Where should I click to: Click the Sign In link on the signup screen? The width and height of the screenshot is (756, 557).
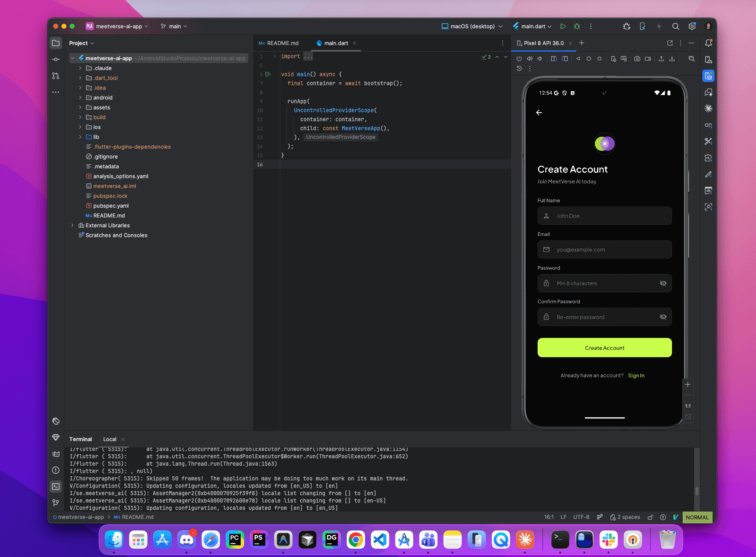(x=636, y=375)
